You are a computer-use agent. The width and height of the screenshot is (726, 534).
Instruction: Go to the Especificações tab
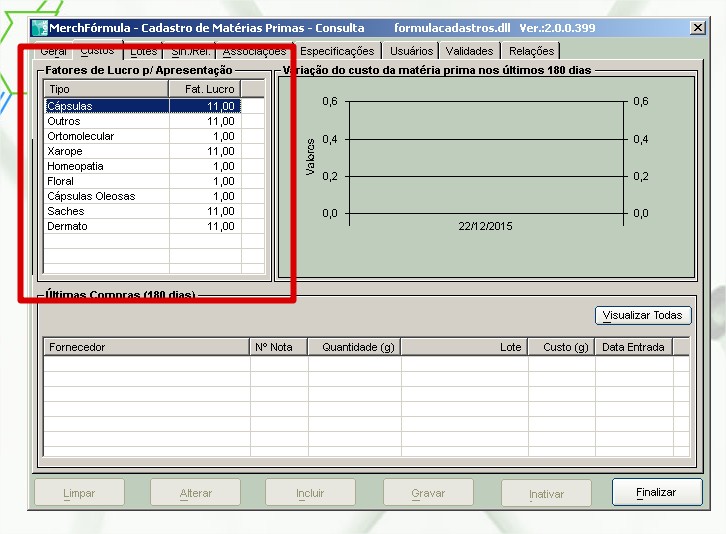337,51
